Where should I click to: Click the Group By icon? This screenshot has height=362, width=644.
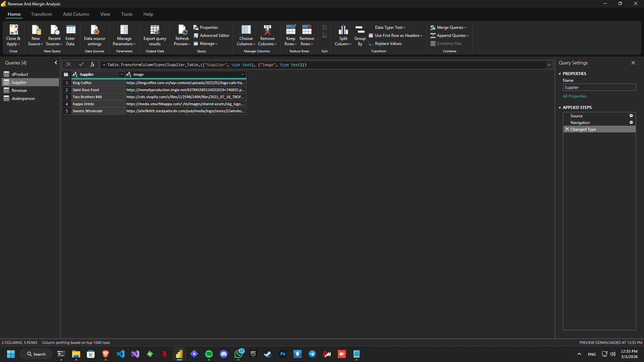click(360, 30)
